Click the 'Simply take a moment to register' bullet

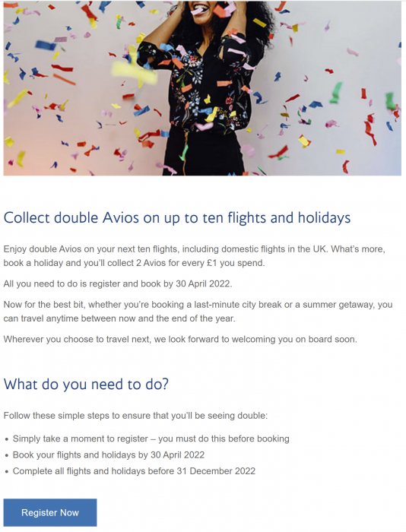[151, 439]
